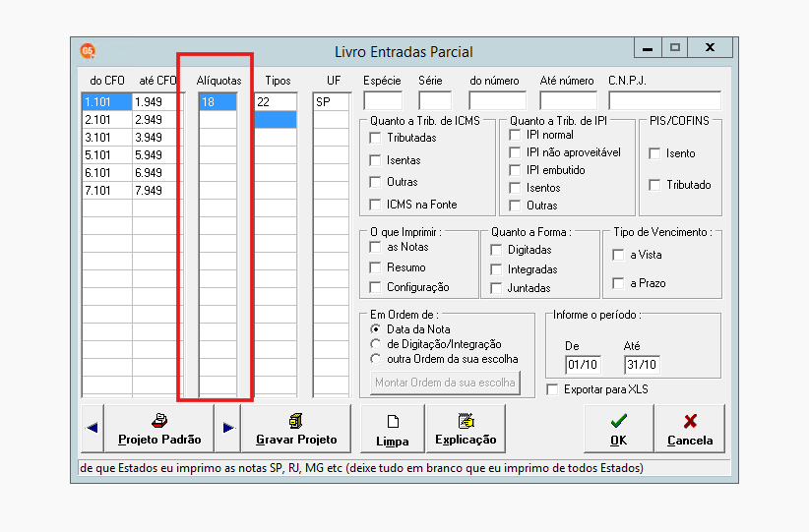Select até CFO cell 6.949

click(157, 173)
